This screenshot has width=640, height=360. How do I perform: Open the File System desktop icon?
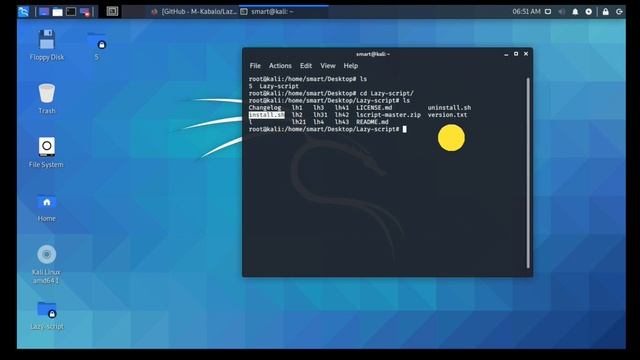coord(46,152)
